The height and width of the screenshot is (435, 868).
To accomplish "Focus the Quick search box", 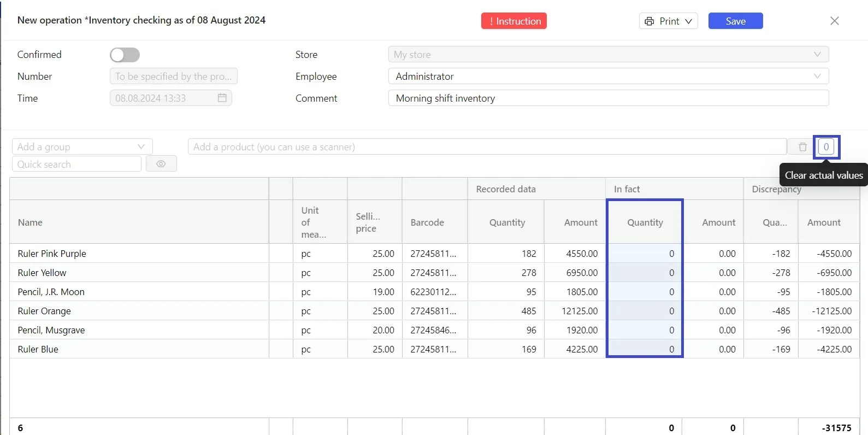I will [x=76, y=164].
